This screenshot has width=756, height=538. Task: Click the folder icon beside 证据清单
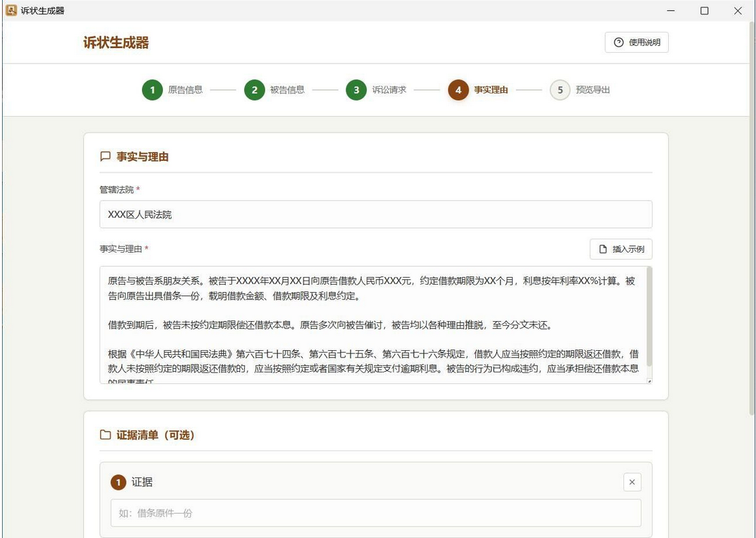click(105, 435)
